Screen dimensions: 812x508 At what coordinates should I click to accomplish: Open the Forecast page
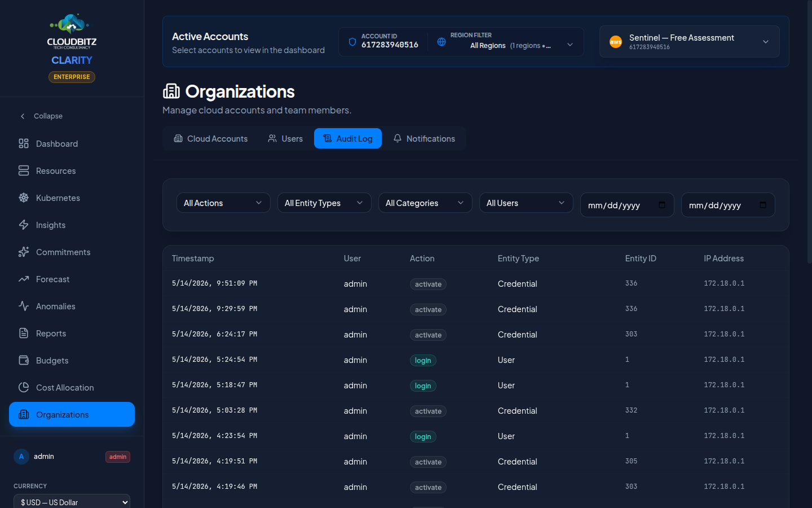pos(72,279)
